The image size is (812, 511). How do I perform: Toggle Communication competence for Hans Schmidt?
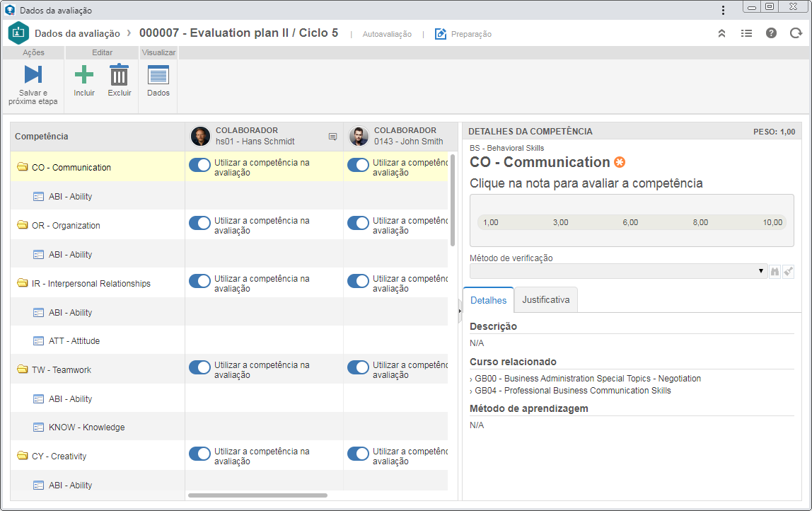coord(199,165)
